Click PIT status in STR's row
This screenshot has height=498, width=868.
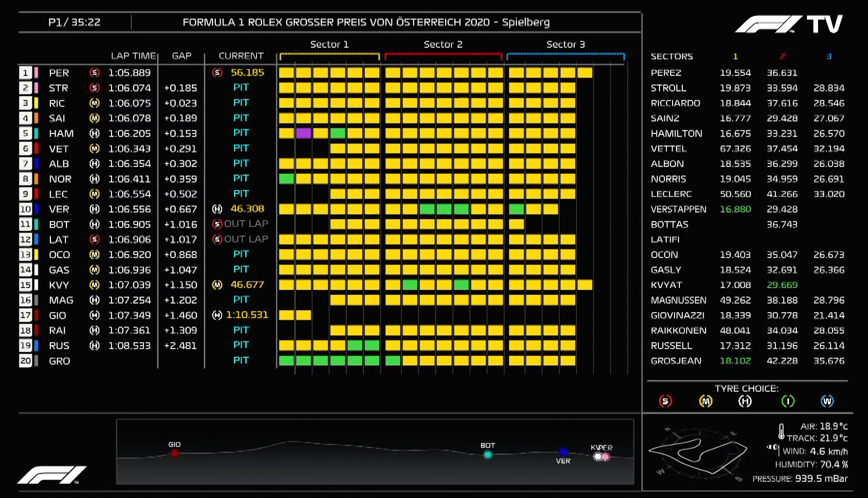(x=241, y=88)
